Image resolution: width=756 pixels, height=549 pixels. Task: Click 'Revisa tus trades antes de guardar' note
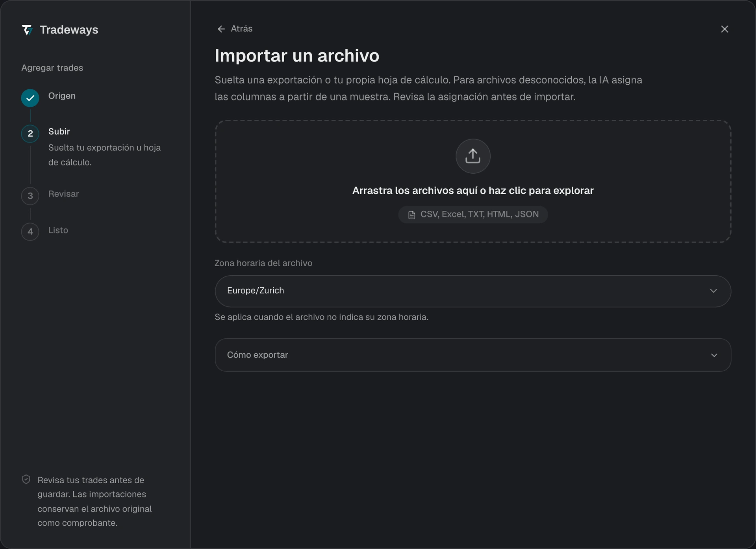click(x=94, y=501)
